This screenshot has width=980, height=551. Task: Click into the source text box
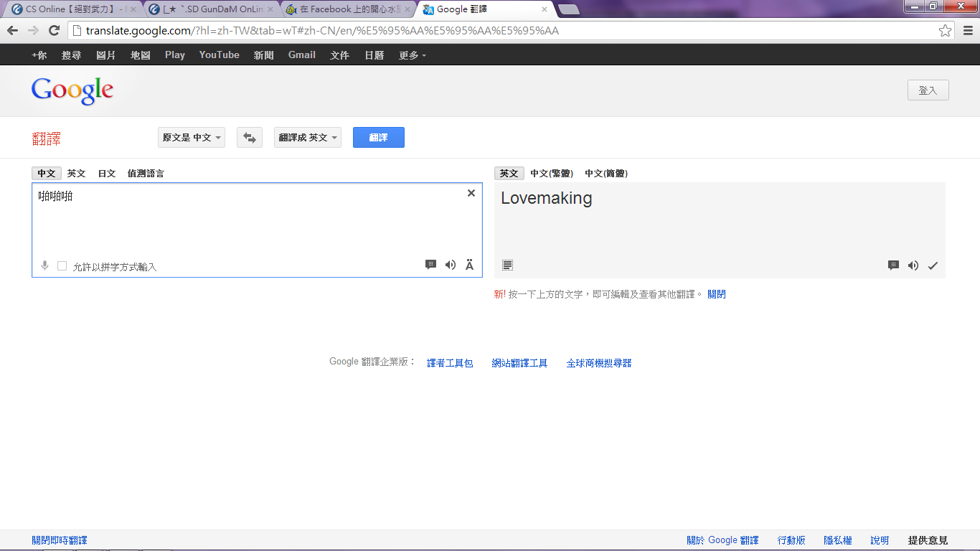257,230
